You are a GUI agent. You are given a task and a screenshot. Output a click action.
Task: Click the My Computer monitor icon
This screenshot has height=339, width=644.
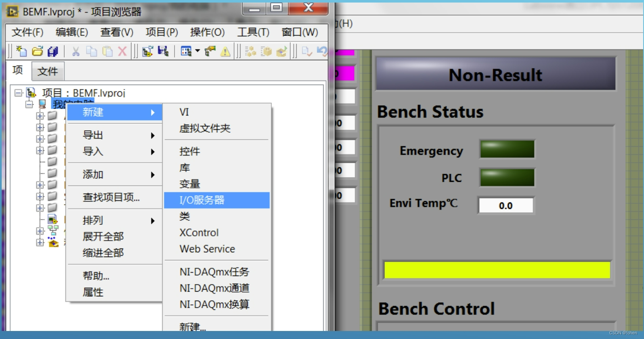click(x=42, y=104)
